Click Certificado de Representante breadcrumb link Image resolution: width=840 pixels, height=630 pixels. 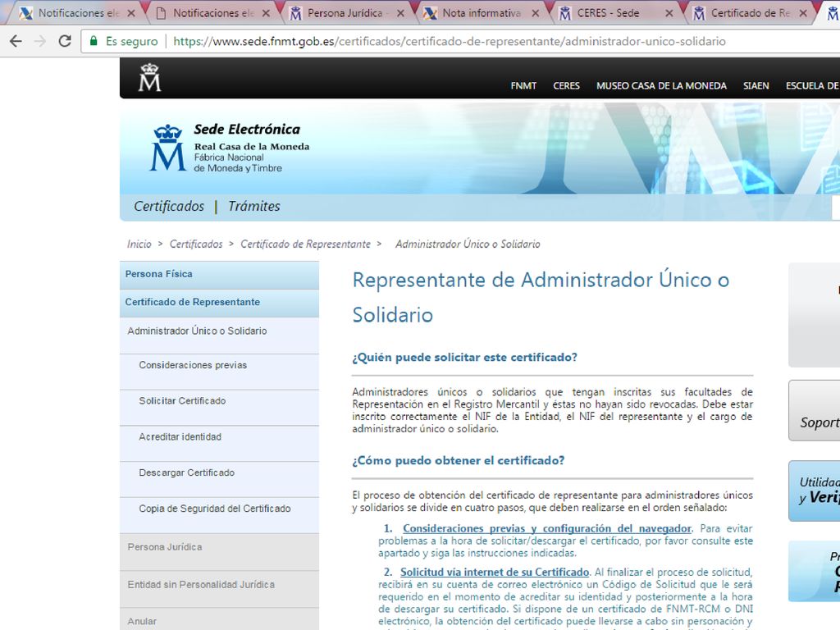[305, 244]
